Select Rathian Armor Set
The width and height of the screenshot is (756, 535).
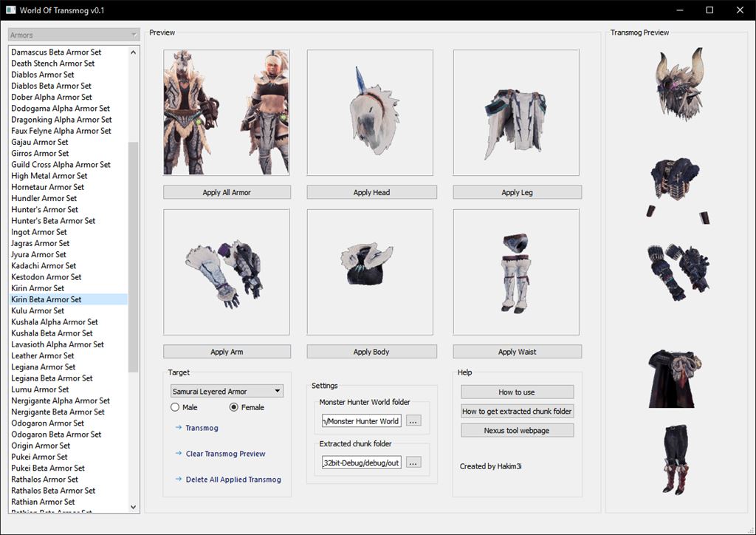pyautogui.click(x=43, y=502)
